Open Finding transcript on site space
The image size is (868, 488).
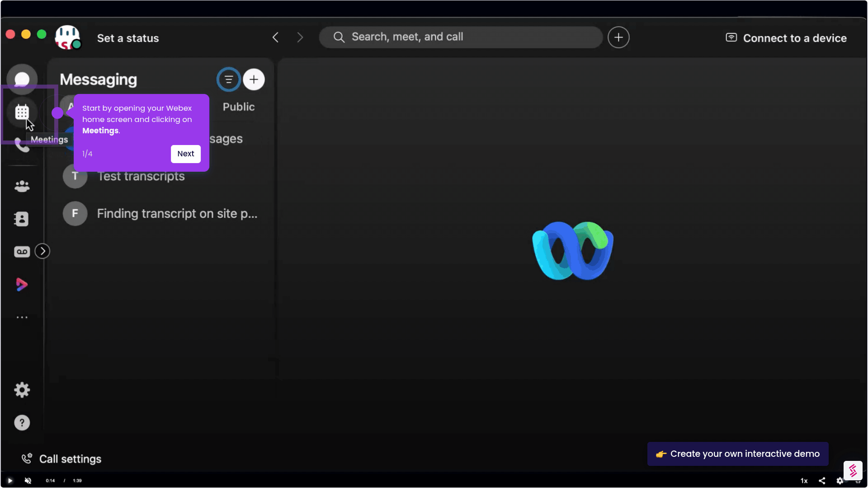pyautogui.click(x=160, y=214)
